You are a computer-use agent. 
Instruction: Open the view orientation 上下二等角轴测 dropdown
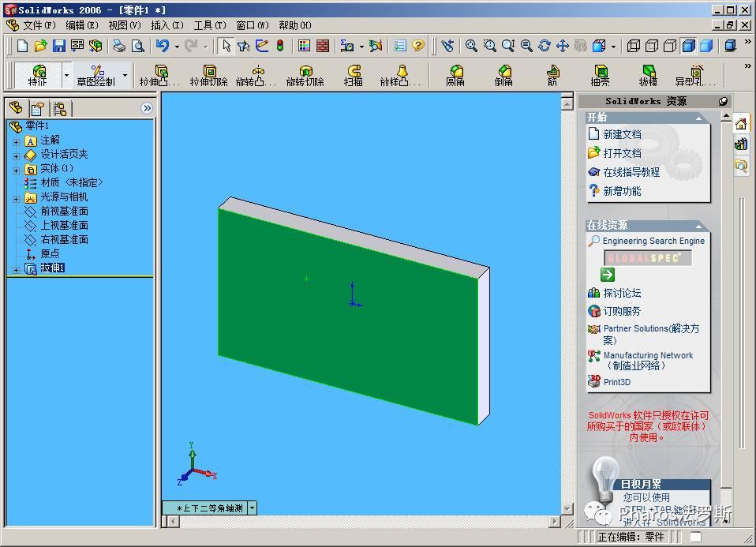click(x=253, y=508)
